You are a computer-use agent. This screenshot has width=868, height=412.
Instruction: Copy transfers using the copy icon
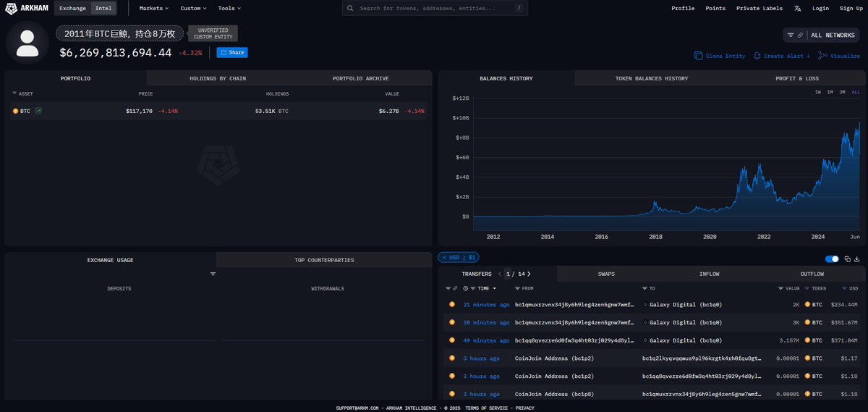(848, 258)
